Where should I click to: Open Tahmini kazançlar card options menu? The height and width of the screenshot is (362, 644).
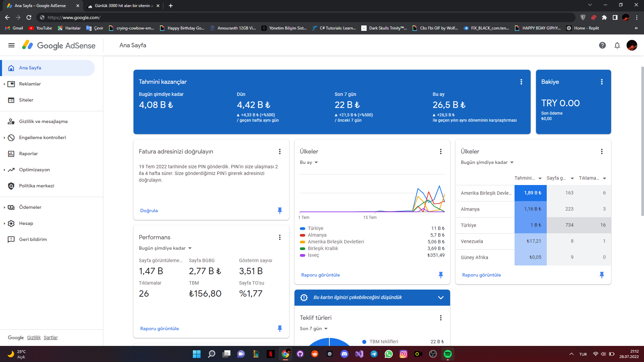tap(521, 82)
